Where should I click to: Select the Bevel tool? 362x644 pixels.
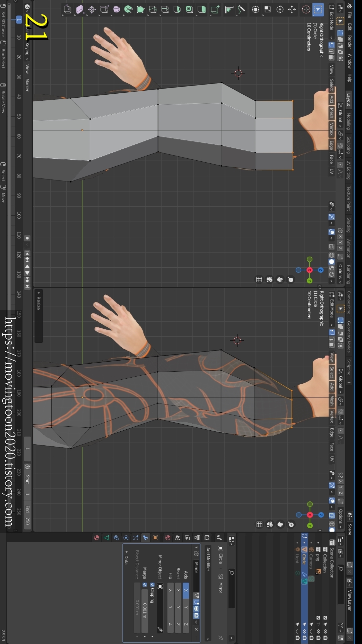point(177,10)
